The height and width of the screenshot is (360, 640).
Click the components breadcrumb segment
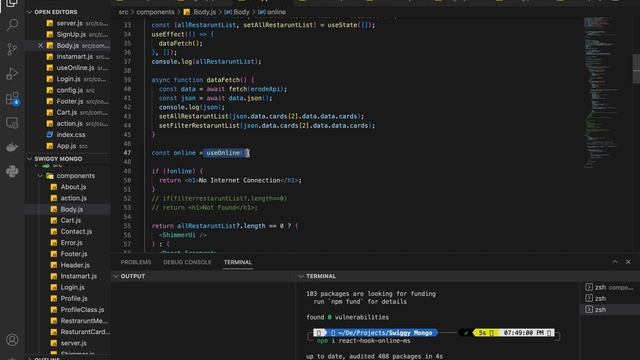pyautogui.click(x=155, y=12)
